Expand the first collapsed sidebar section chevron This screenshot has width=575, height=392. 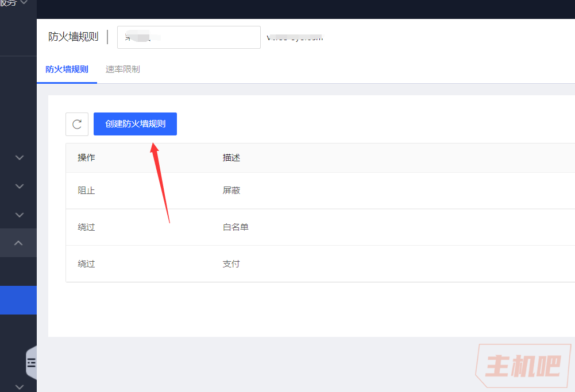19,157
